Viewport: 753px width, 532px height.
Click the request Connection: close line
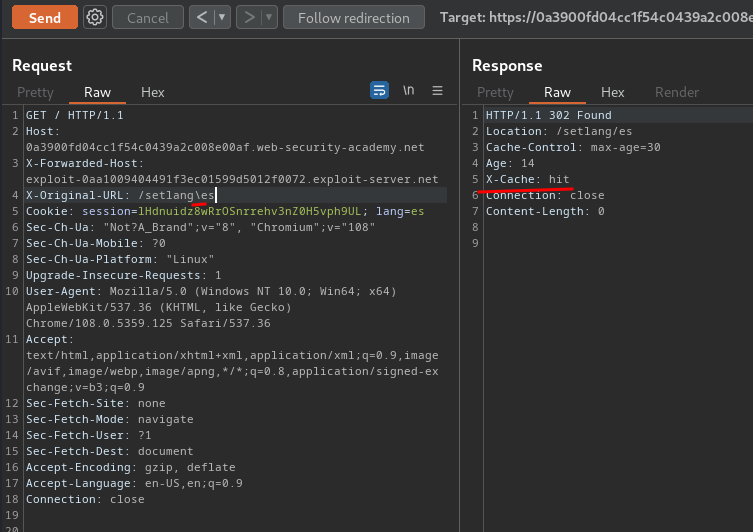click(x=85, y=499)
